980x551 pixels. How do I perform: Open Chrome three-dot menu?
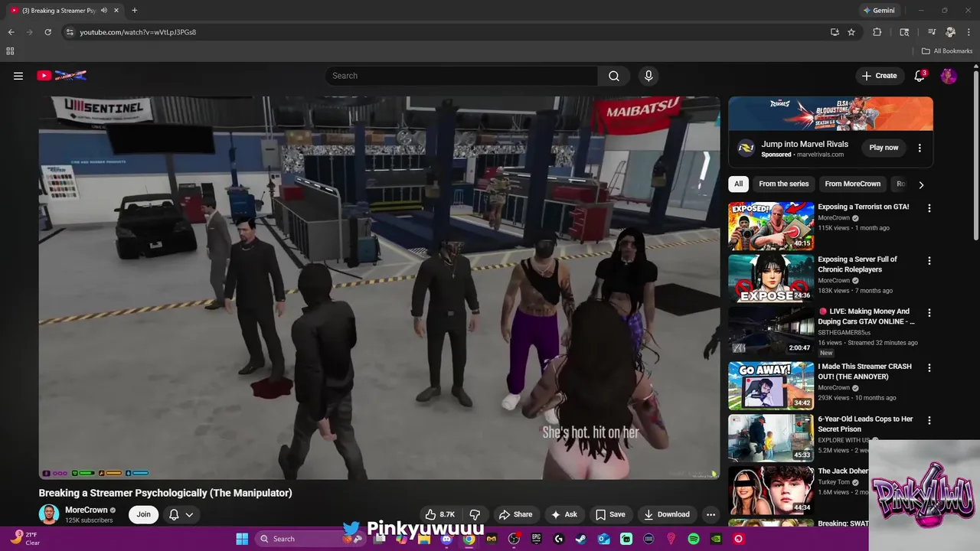click(967, 32)
